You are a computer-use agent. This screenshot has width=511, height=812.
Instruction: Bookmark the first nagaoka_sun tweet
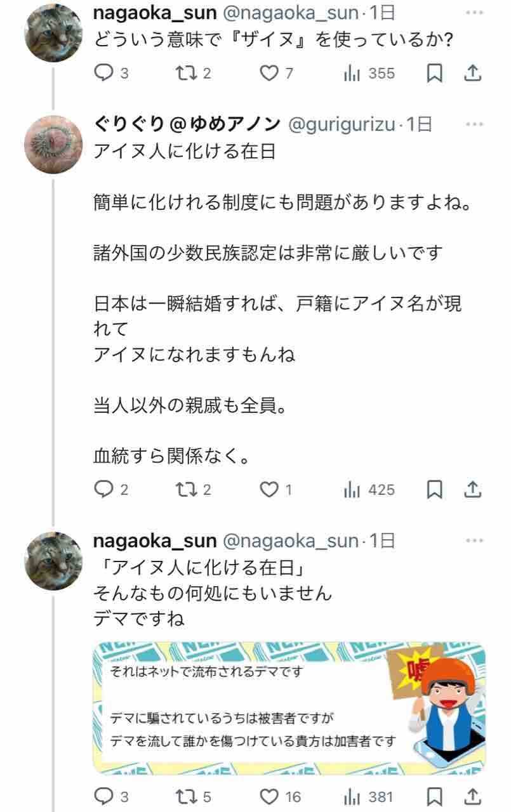click(x=434, y=74)
